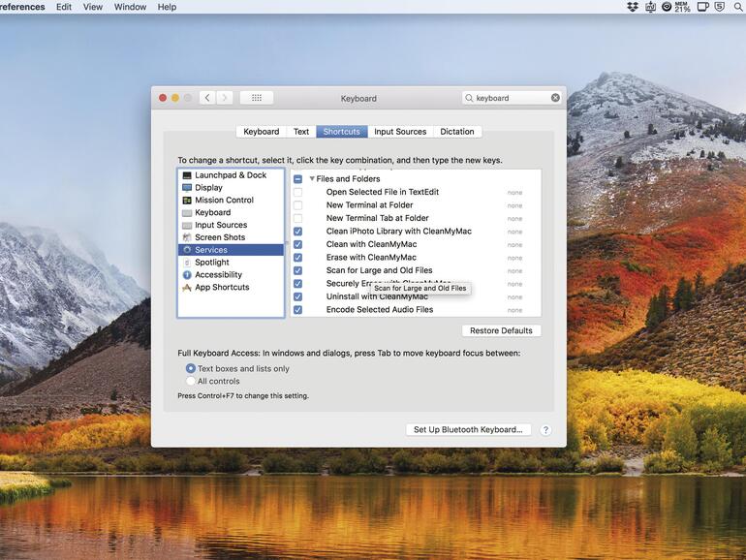Uncheck Clean iPhoto Library with CleanMyMac
The image size is (746, 560).
(x=297, y=232)
